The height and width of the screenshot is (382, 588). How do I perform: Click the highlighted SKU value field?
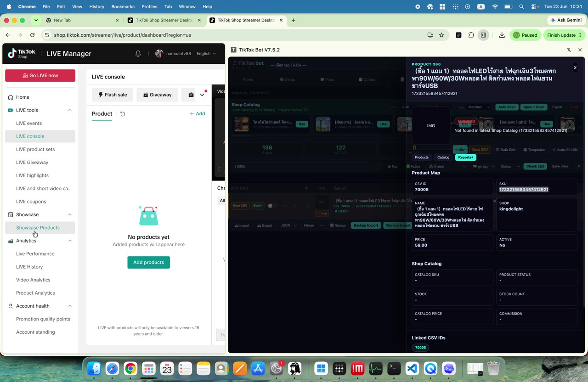pos(524,190)
